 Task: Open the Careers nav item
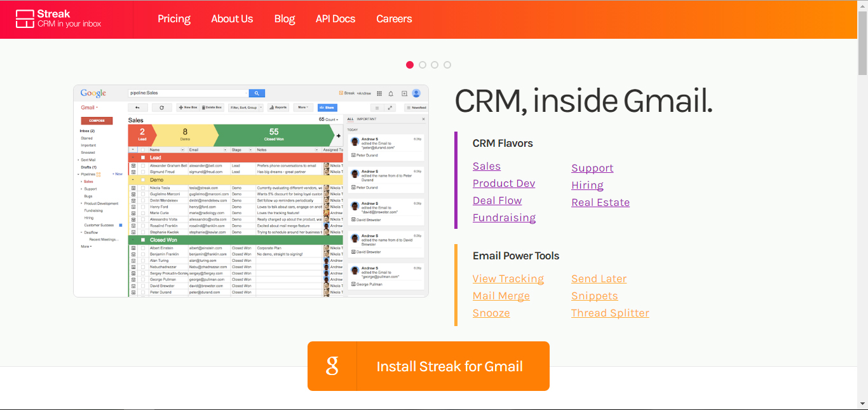click(394, 19)
